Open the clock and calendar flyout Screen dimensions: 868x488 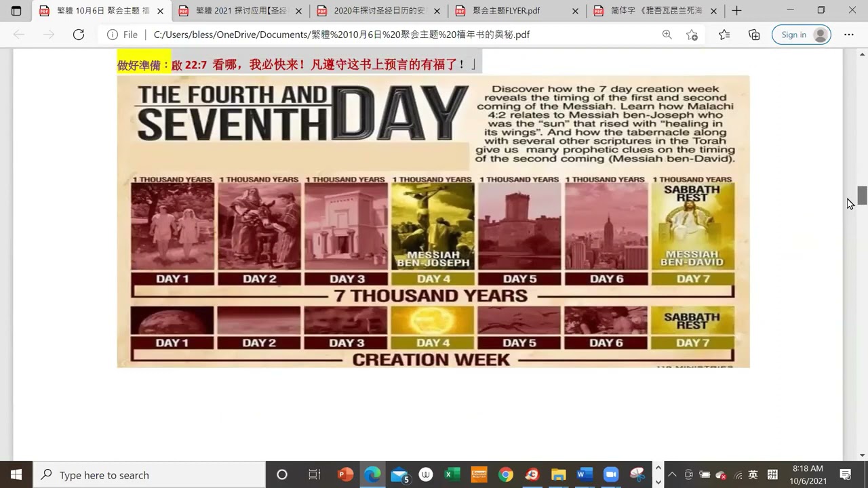tap(809, 474)
